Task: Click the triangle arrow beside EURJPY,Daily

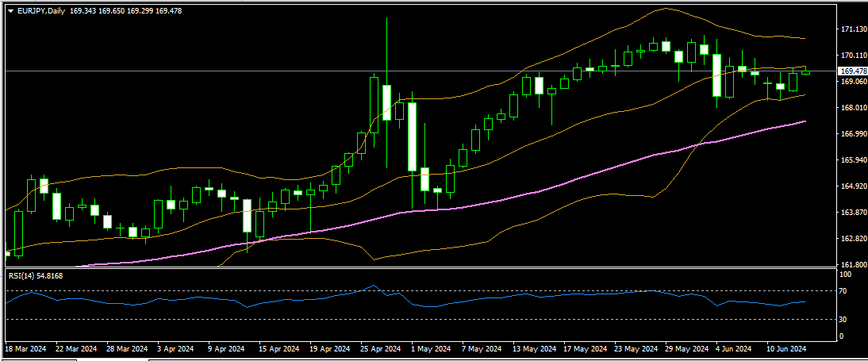Action: pos(10,11)
